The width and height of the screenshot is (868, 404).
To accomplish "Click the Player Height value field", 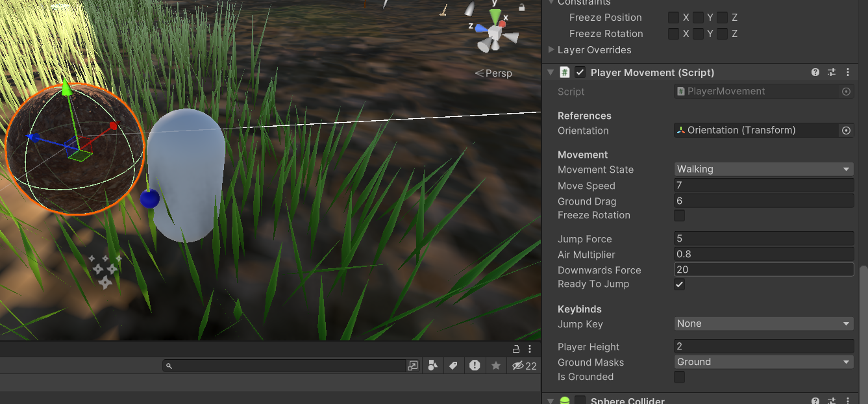I will click(x=763, y=346).
